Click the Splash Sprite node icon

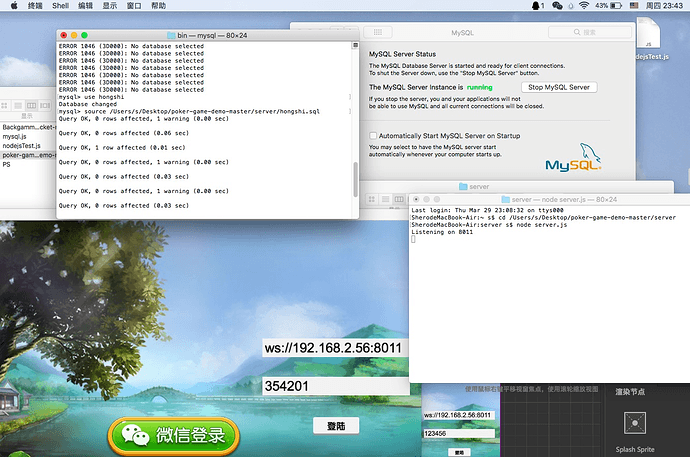pos(635,423)
